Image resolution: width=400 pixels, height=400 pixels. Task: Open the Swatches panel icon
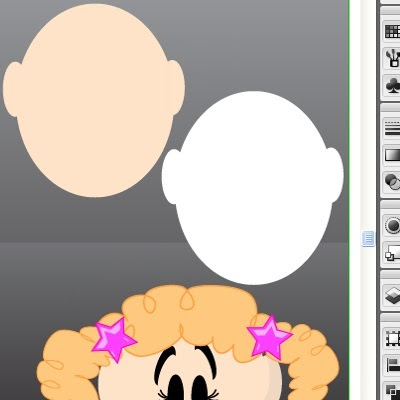click(393, 31)
